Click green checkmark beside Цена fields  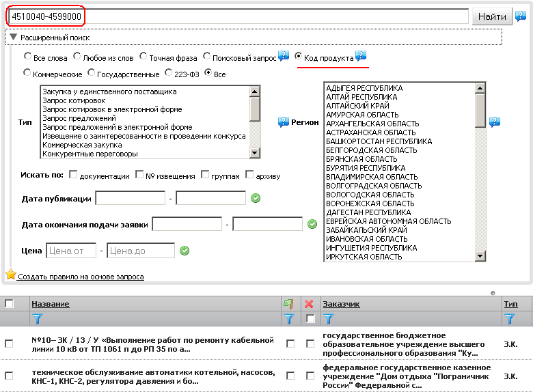tap(184, 251)
